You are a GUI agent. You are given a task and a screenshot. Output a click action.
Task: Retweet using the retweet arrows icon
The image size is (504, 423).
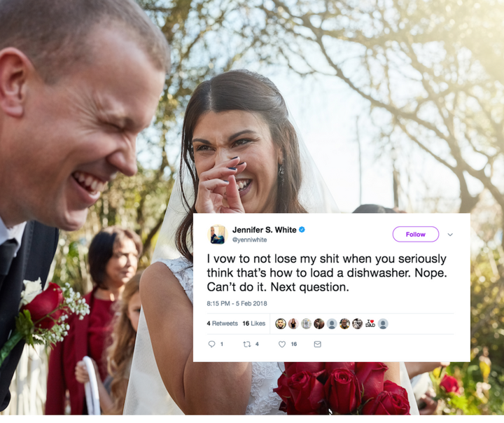pos(247,344)
